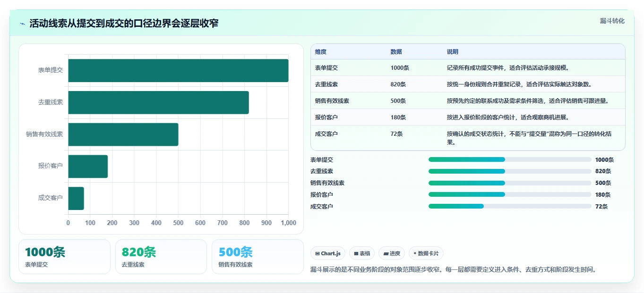
Task: Click the 去重线索 cell in the table
Action: point(326,84)
